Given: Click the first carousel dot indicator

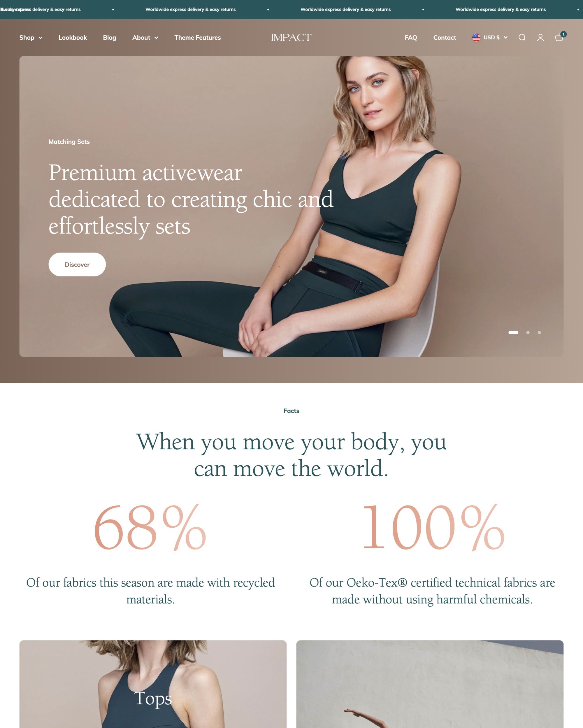Looking at the screenshot, I should (513, 332).
